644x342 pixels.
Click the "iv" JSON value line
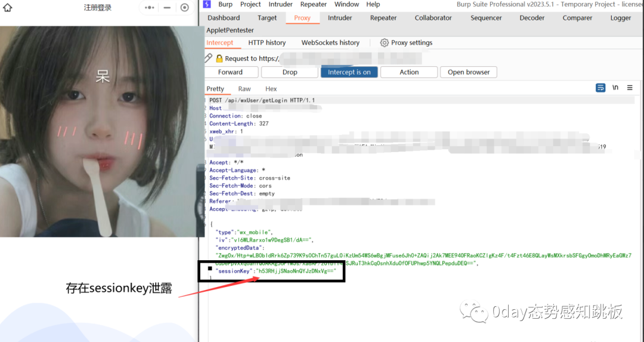coord(265,240)
